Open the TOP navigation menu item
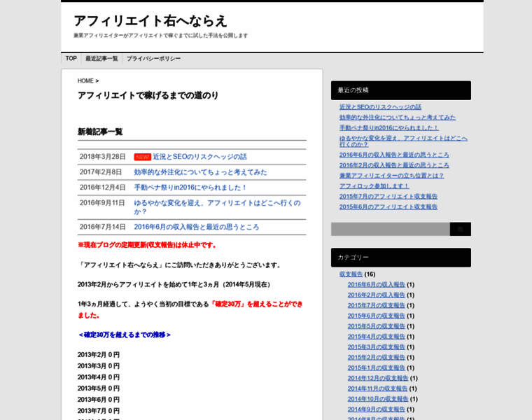This screenshot has height=420, width=532. tap(71, 59)
